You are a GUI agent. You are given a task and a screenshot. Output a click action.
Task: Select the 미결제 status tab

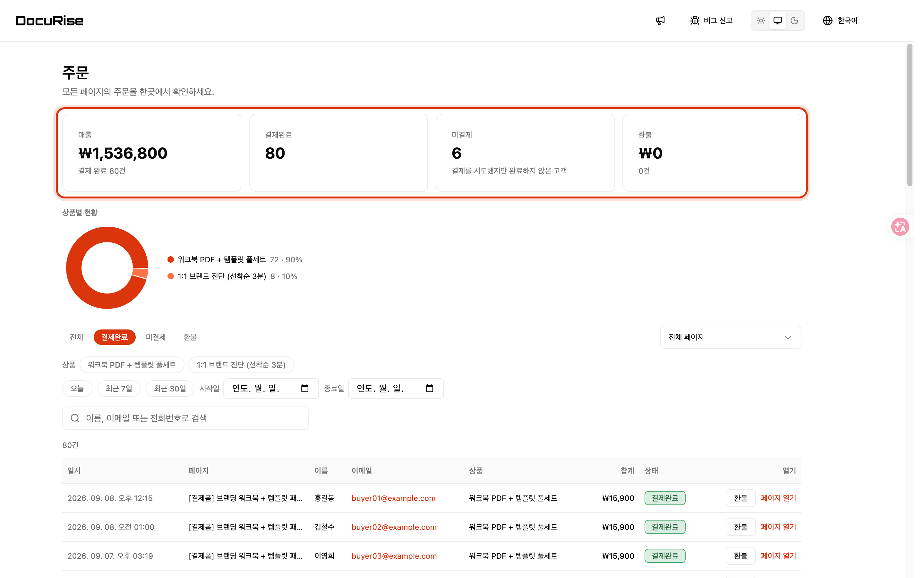coord(156,337)
